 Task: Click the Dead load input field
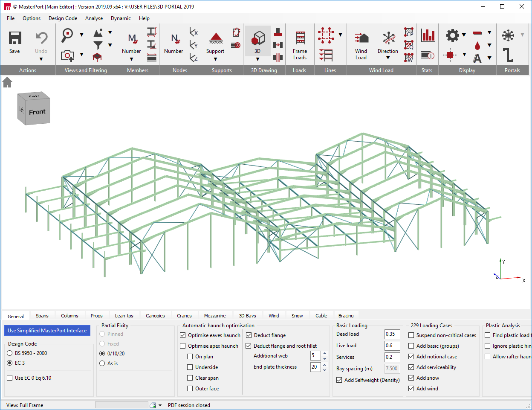392,334
